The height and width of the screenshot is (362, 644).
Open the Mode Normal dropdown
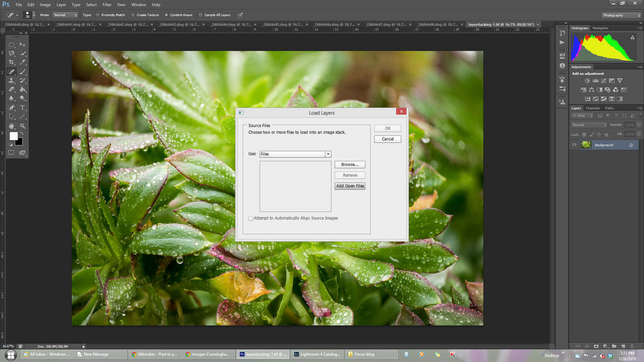tap(64, 14)
